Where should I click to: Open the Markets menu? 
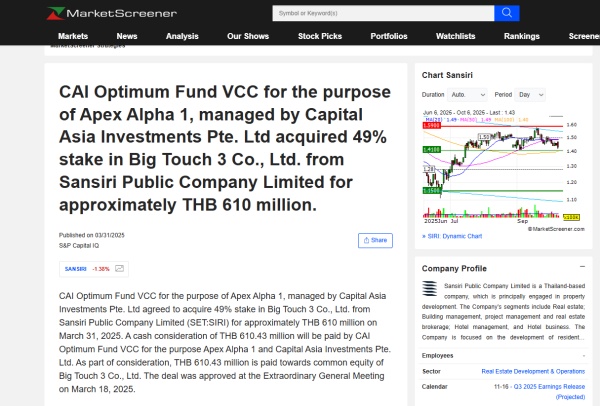point(73,36)
